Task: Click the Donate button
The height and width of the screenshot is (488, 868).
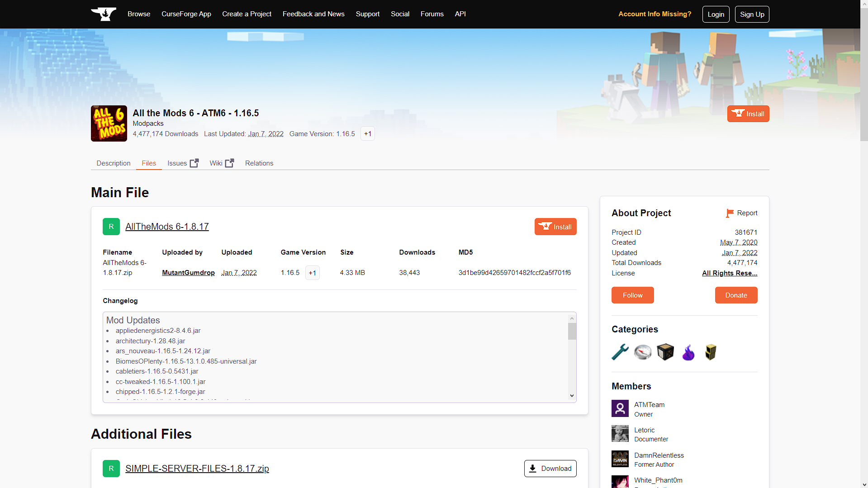Action: [736, 295]
